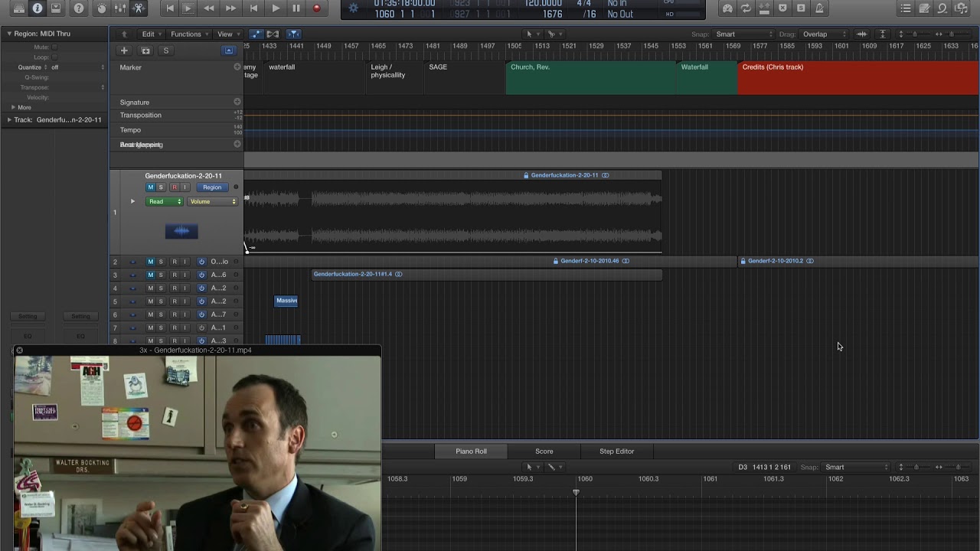Click the Rewind transport button
The image size is (980, 551).
209,8
